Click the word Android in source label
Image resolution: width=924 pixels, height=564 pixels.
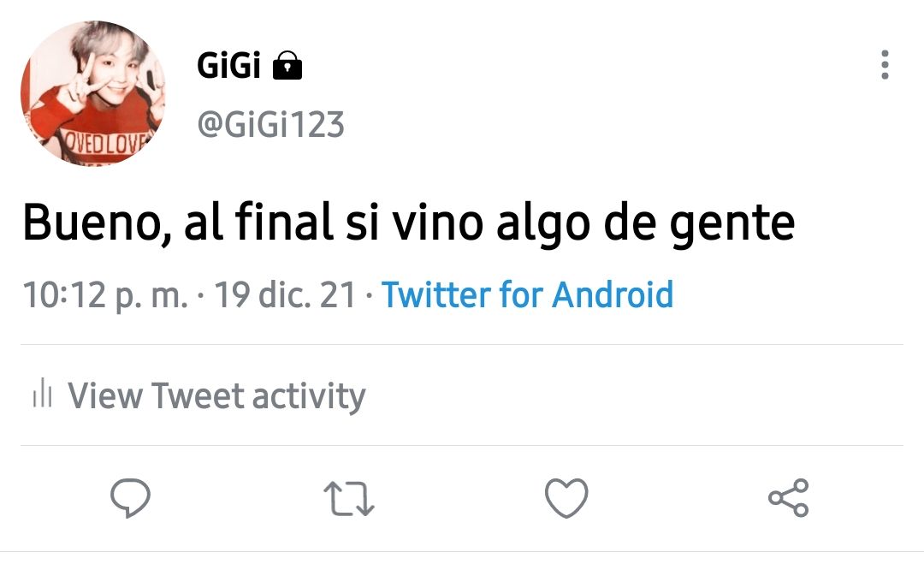pos(613,294)
